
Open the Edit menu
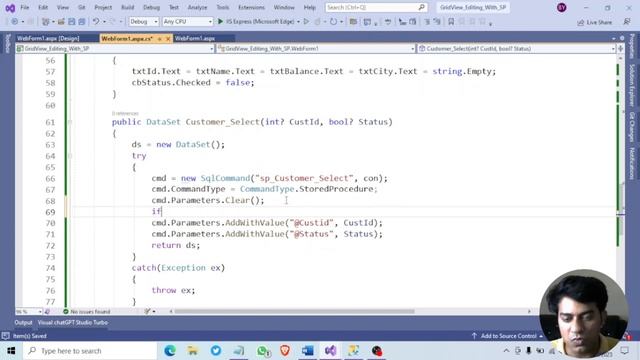point(42,7)
